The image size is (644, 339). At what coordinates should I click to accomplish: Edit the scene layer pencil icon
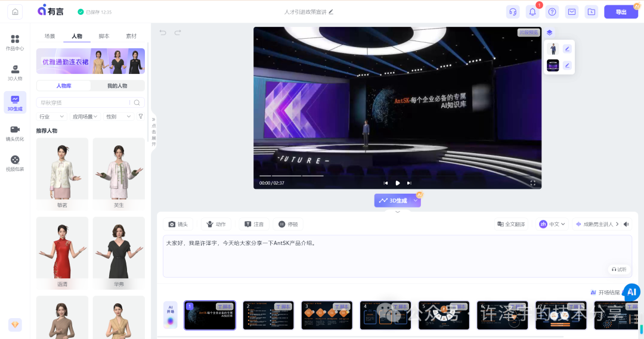(567, 66)
